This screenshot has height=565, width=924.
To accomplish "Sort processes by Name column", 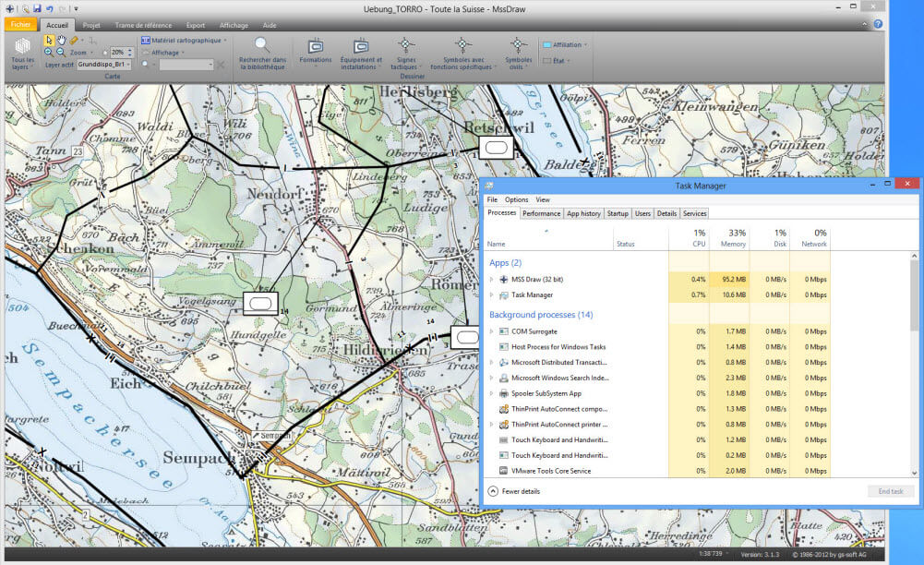I will (x=548, y=238).
